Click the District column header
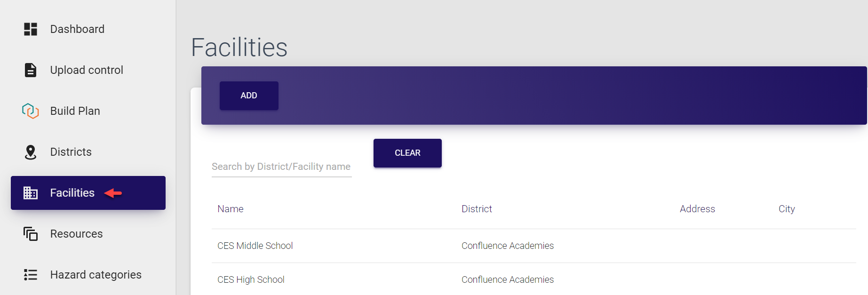The width and height of the screenshot is (868, 295). (x=477, y=209)
